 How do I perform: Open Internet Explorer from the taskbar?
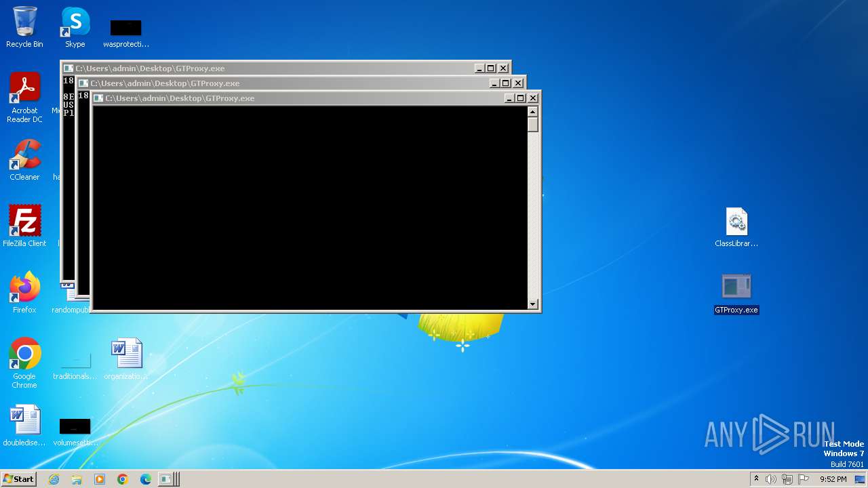[54, 479]
